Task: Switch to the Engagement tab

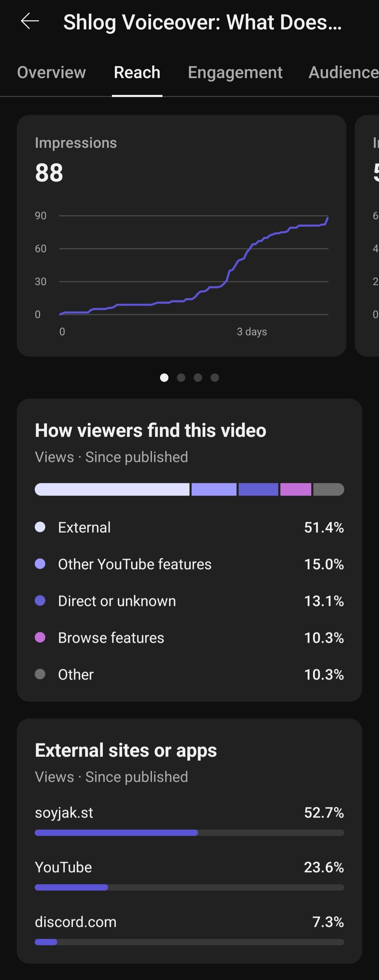Action: [x=235, y=72]
